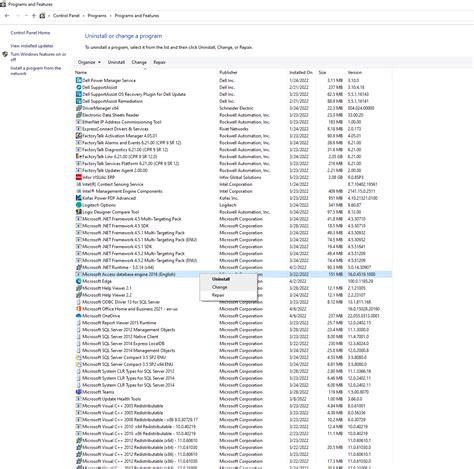Click the Uninstall toolbar button
474x469 pixels.
click(x=116, y=62)
